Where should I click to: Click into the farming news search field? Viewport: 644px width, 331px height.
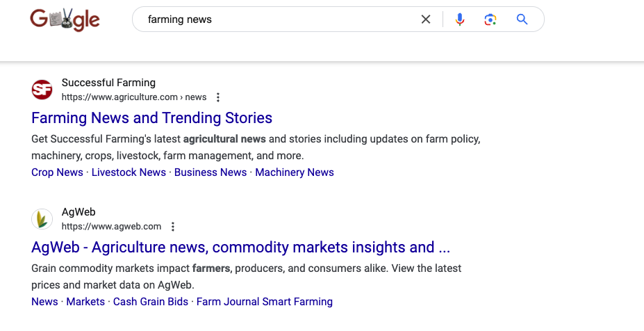coord(278,19)
